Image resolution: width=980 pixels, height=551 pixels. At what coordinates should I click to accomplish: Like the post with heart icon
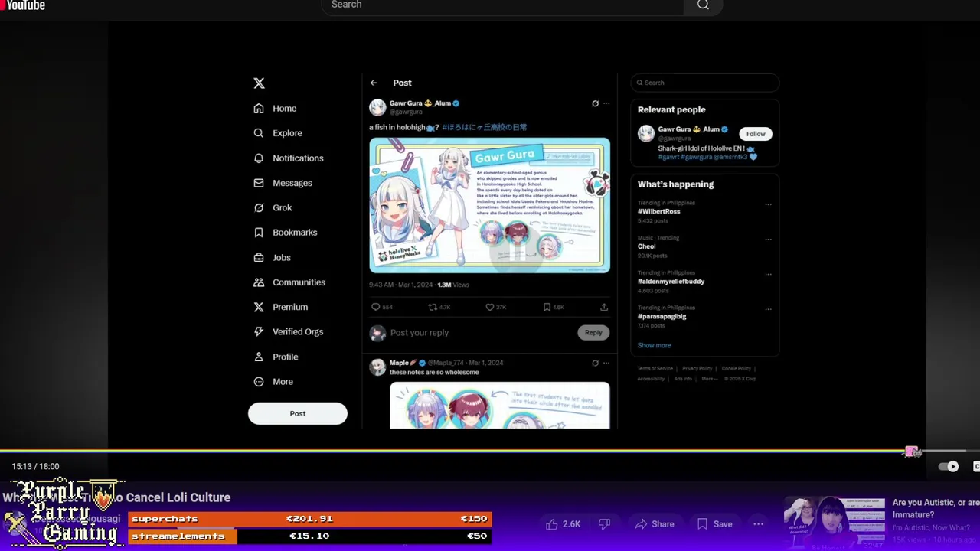click(490, 307)
